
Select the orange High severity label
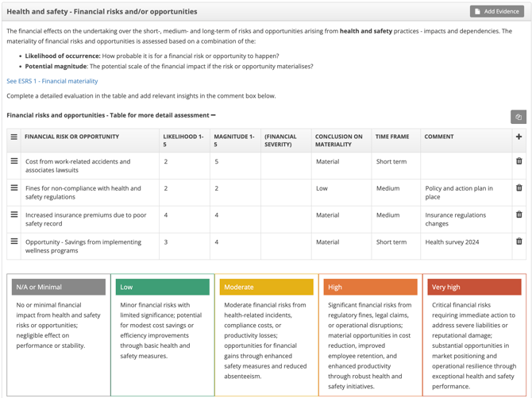[370, 287]
